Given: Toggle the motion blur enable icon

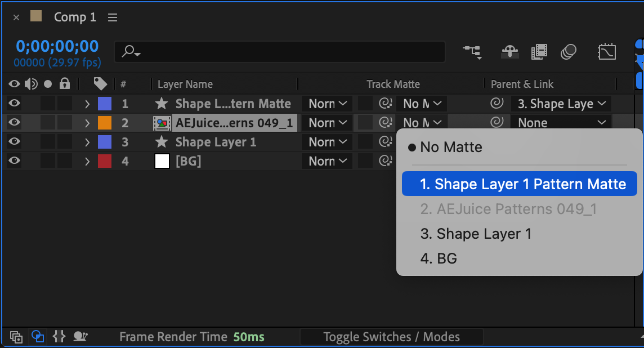Looking at the screenshot, I should pyautogui.click(x=569, y=52).
